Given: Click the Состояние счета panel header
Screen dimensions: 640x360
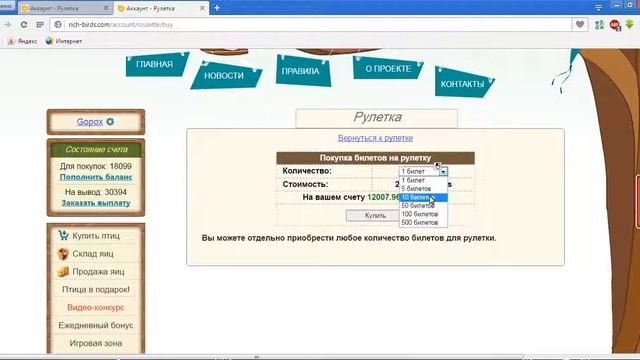Looking at the screenshot, I should 96,149.
